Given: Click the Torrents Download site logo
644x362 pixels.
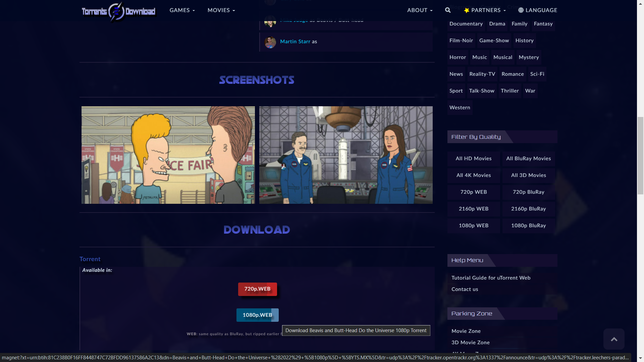Looking at the screenshot, I should (118, 11).
